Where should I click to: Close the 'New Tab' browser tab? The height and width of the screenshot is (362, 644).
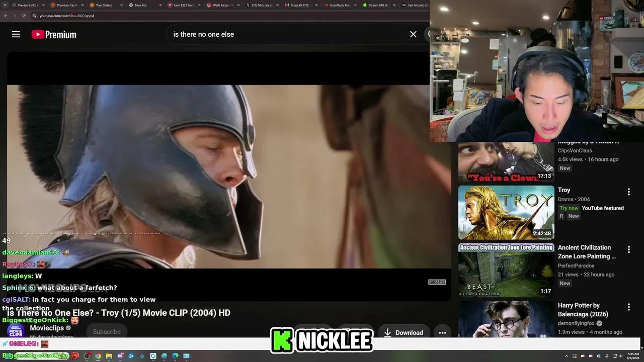click(160, 5)
